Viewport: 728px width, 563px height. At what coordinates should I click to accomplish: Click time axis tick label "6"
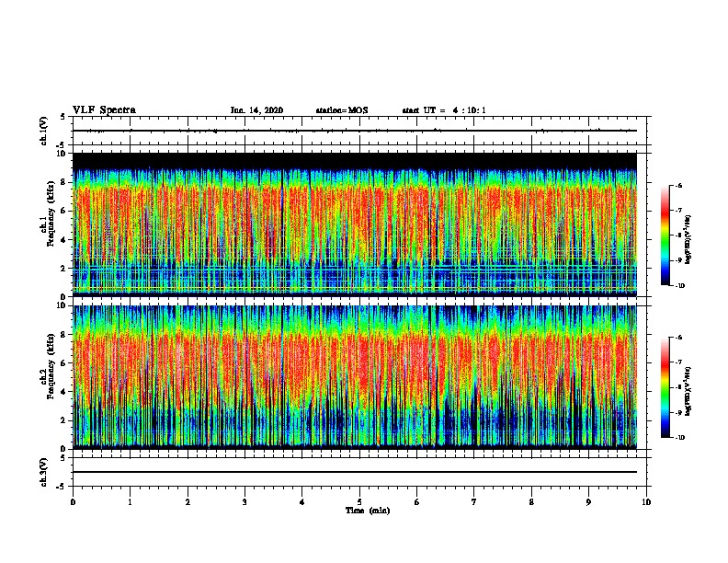point(417,502)
